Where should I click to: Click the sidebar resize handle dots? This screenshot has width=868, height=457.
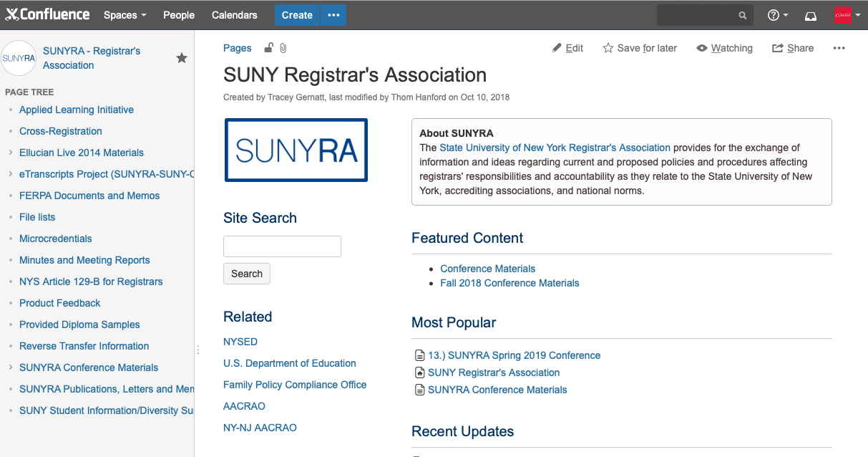point(198,350)
